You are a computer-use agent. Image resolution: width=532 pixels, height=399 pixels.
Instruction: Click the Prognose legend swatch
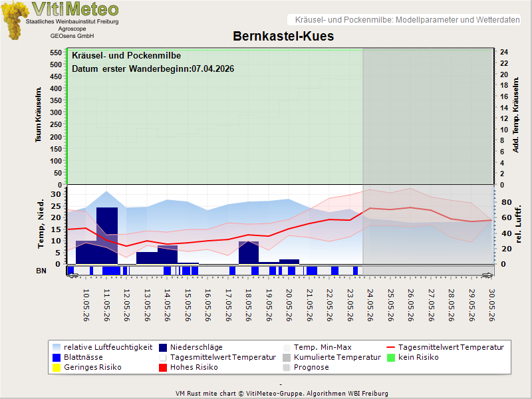(287, 368)
